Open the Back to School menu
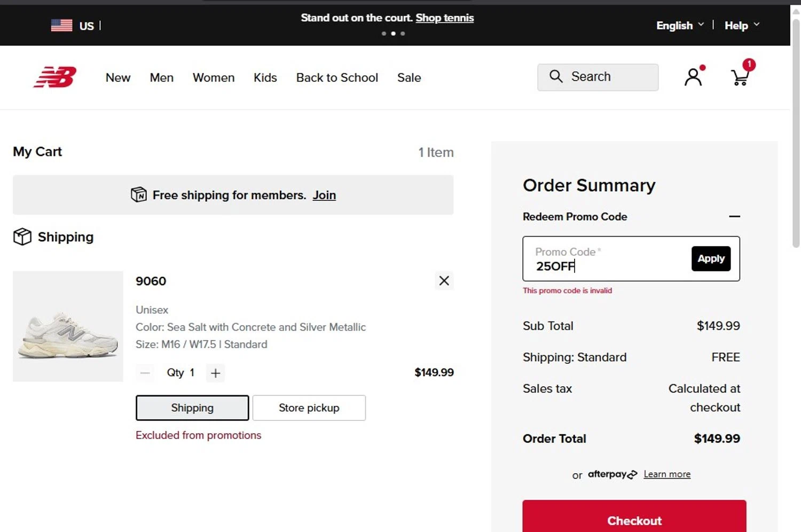The width and height of the screenshot is (801, 532). 337,77
